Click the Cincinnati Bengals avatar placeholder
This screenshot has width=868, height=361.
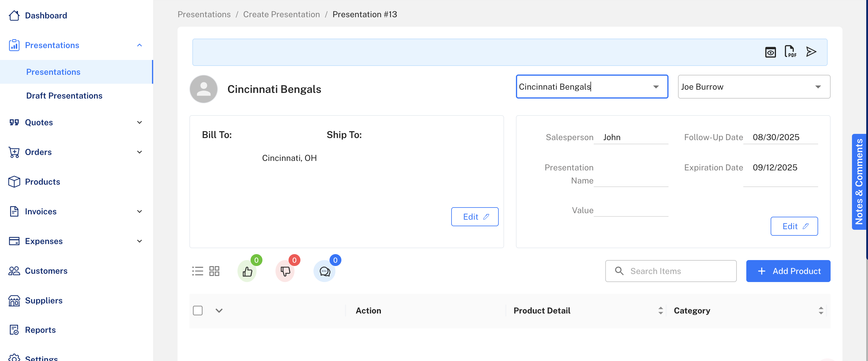[x=204, y=89]
